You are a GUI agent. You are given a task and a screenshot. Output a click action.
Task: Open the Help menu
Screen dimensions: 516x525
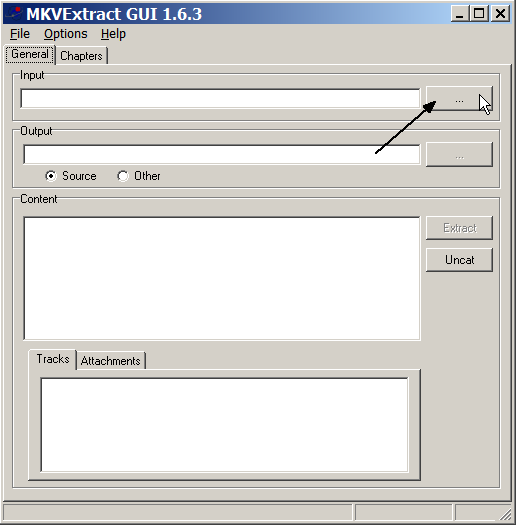(113, 34)
